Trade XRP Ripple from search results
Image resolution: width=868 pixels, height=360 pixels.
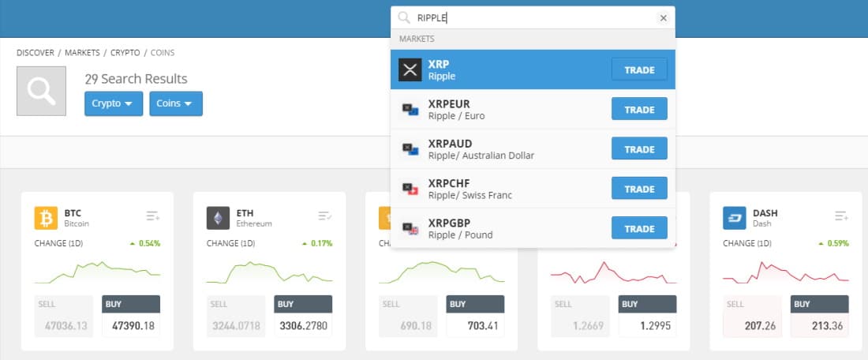pyautogui.click(x=639, y=69)
